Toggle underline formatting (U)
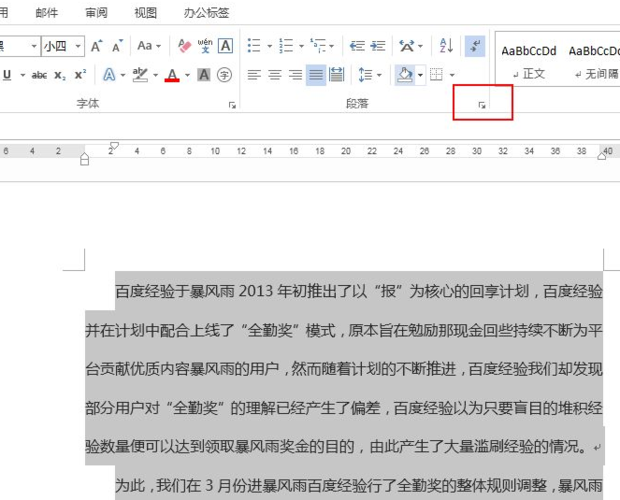 click(x=7, y=75)
